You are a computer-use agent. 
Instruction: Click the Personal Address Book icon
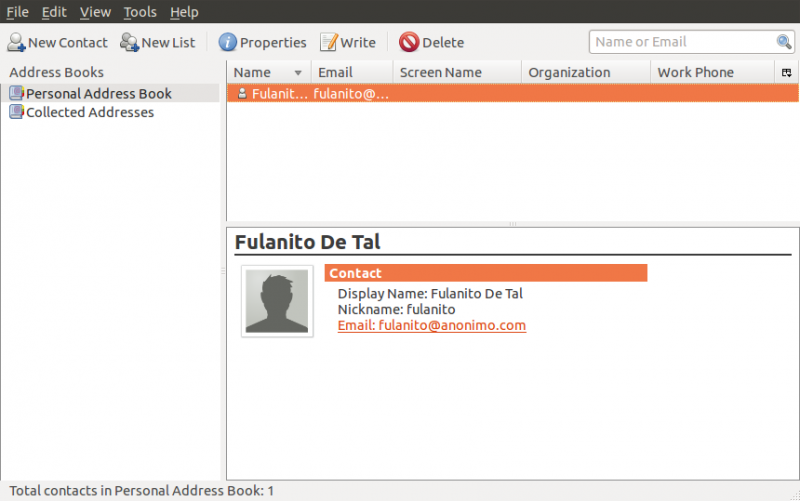pyautogui.click(x=17, y=93)
